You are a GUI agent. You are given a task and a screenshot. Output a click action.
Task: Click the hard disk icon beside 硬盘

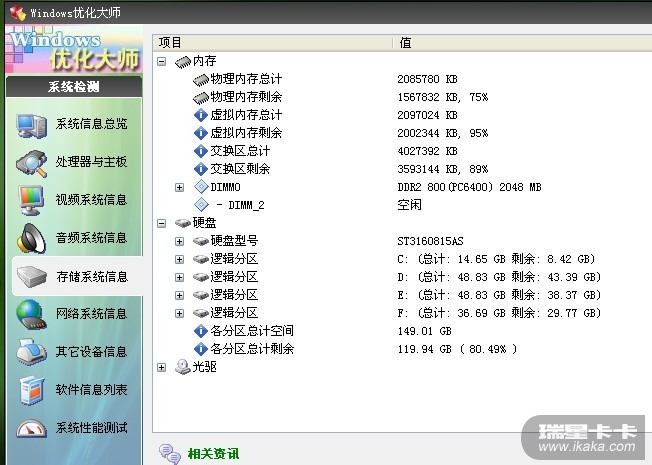(183, 223)
